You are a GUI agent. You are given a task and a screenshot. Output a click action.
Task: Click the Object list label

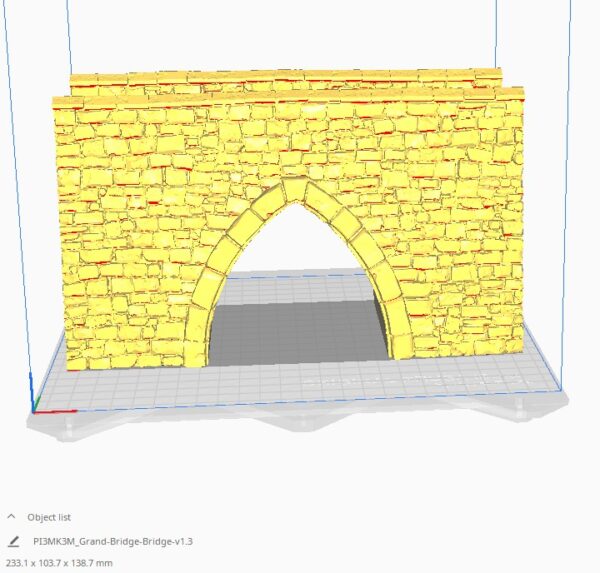coord(48,517)
